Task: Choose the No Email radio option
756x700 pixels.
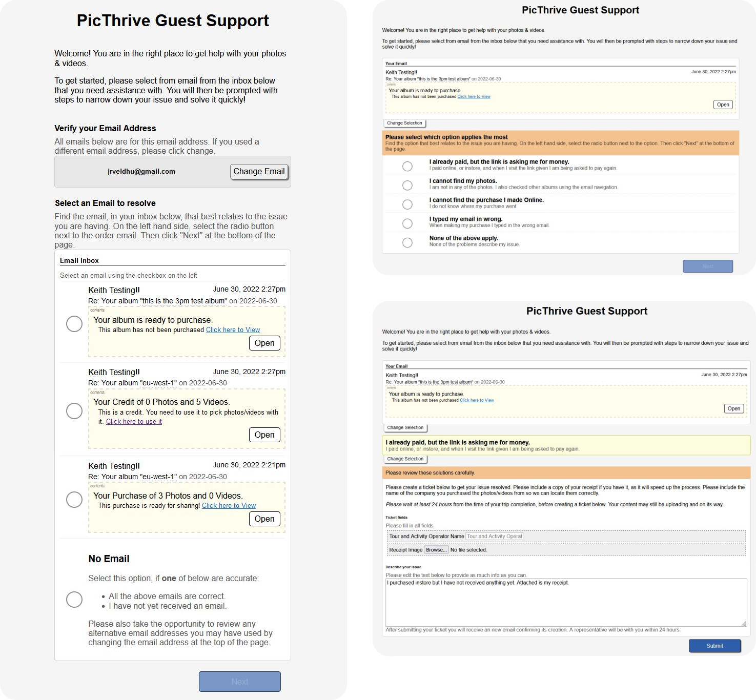Action: [74, 600]
